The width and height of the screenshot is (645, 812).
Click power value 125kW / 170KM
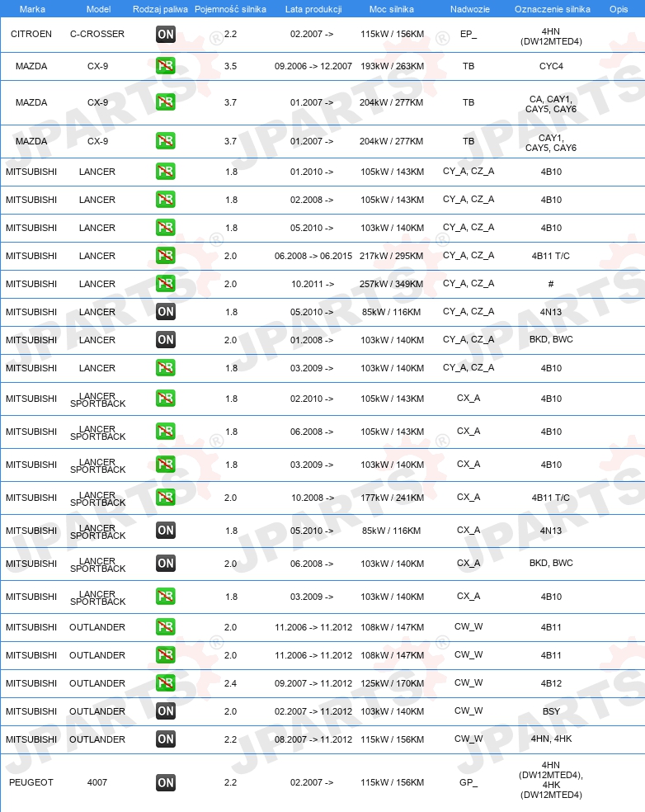click(392, 683)
